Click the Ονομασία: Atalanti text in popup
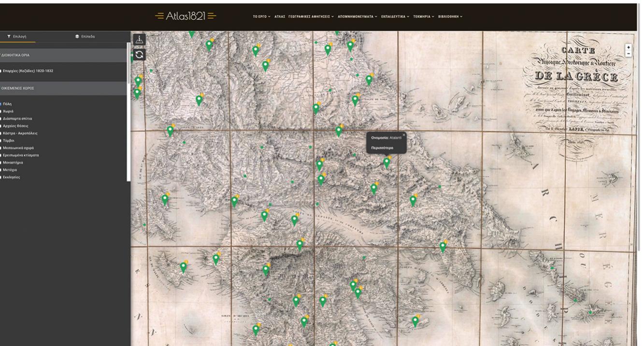Image resolution: width=644 pixels, height=346 pixels. pyautogui.click(x=386, y=138)
